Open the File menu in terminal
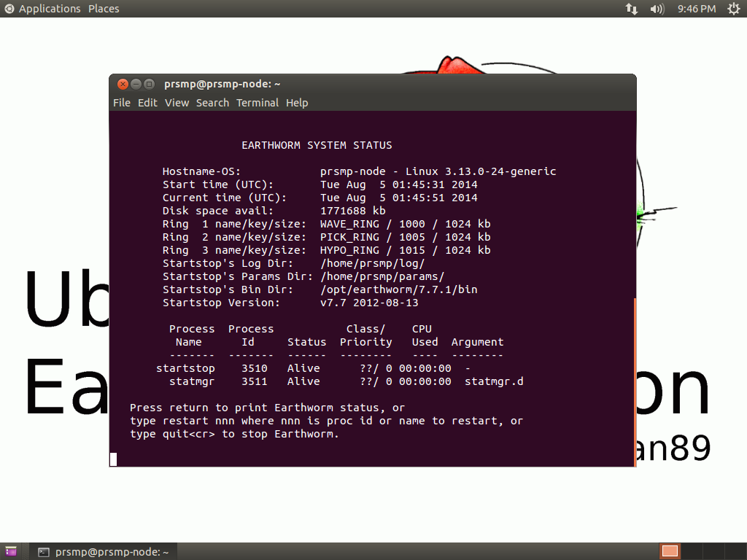Screen dimensions: 747x560 (x=121, y=103)
